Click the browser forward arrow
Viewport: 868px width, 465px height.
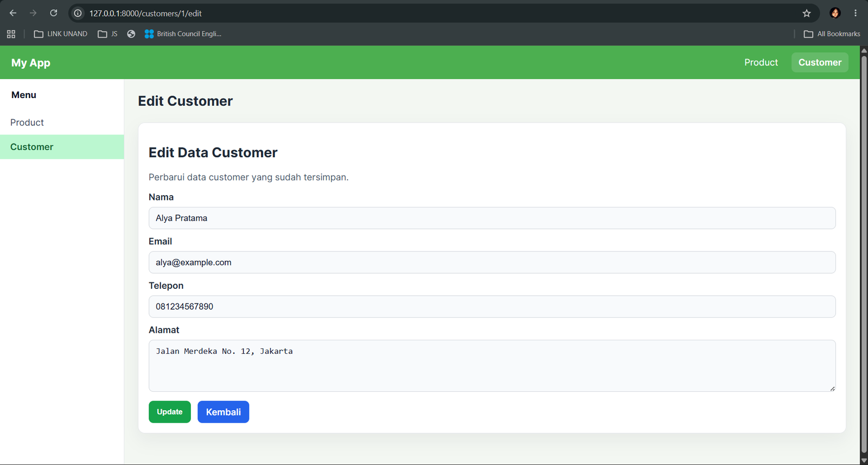pyautogui.click(x=33, y=13)
